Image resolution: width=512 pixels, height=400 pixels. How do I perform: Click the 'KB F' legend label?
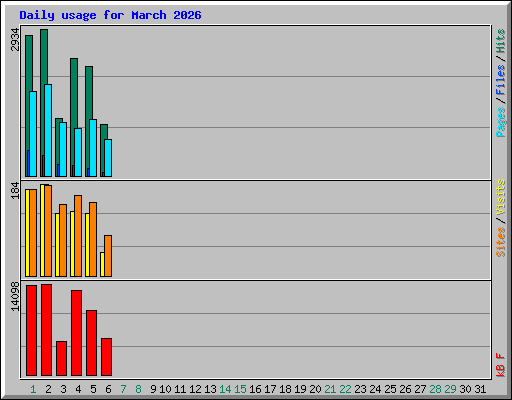coord(500,365)
